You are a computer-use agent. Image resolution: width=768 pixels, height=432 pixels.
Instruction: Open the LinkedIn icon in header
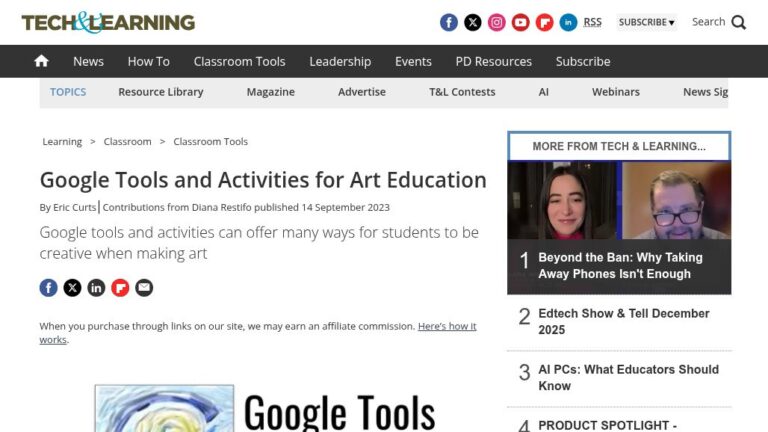pos(568,23)
